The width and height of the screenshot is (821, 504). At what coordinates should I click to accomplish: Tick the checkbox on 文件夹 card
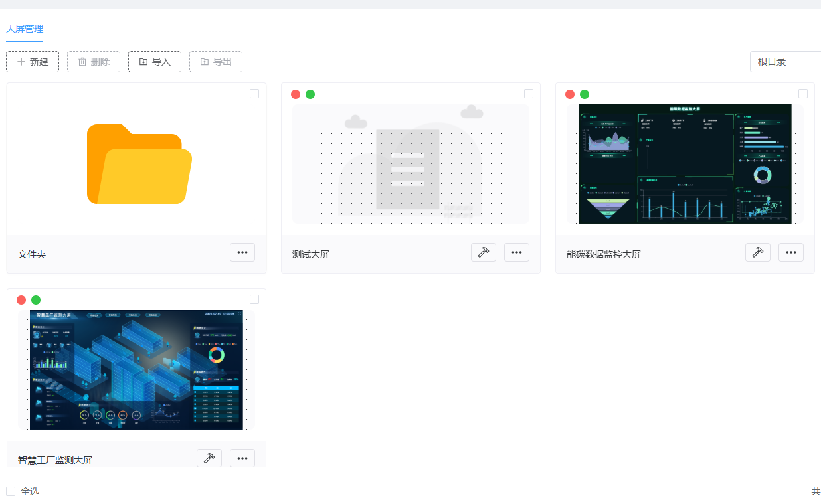pos(254,94)
